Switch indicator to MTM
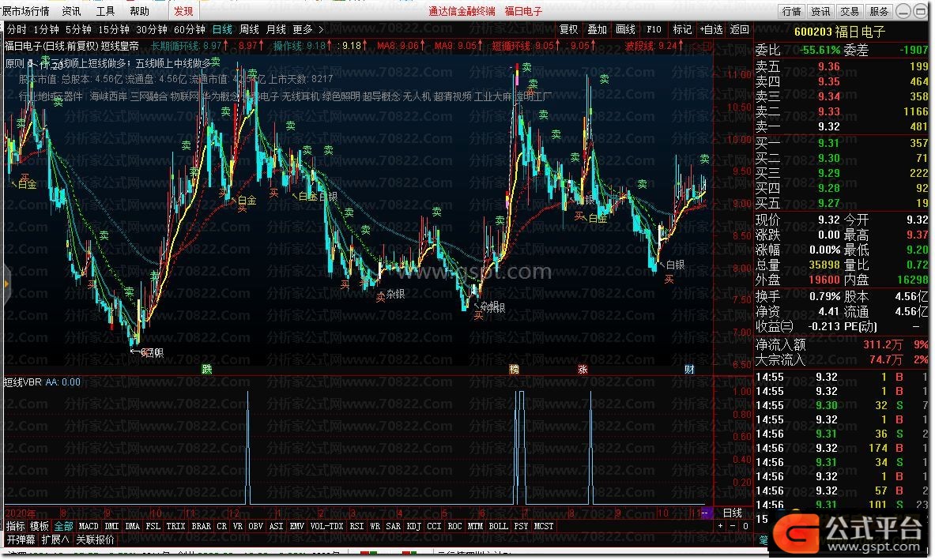The width and height of the screenshot is (935, 560). (x=475, y=526)
